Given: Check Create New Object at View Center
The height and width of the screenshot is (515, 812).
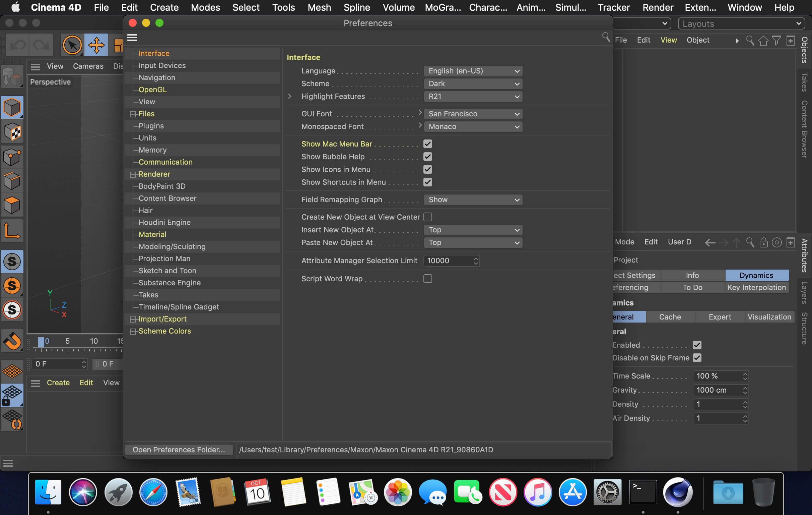Looking at the screenshot, I should pos(427,217).
